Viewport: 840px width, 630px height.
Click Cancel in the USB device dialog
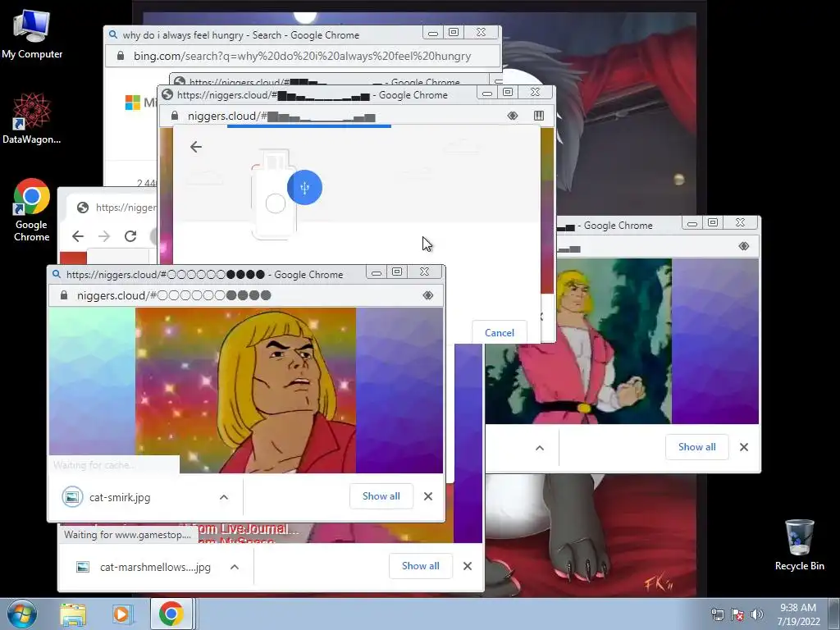coord(500,333)
